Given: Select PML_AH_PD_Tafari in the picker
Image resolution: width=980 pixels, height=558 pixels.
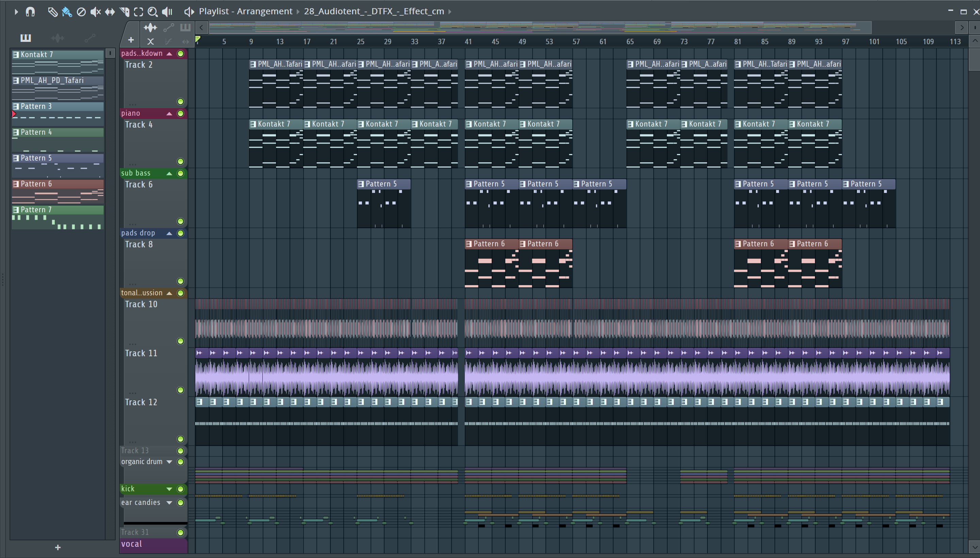Looking at the screenshot, I should (58, 88).
